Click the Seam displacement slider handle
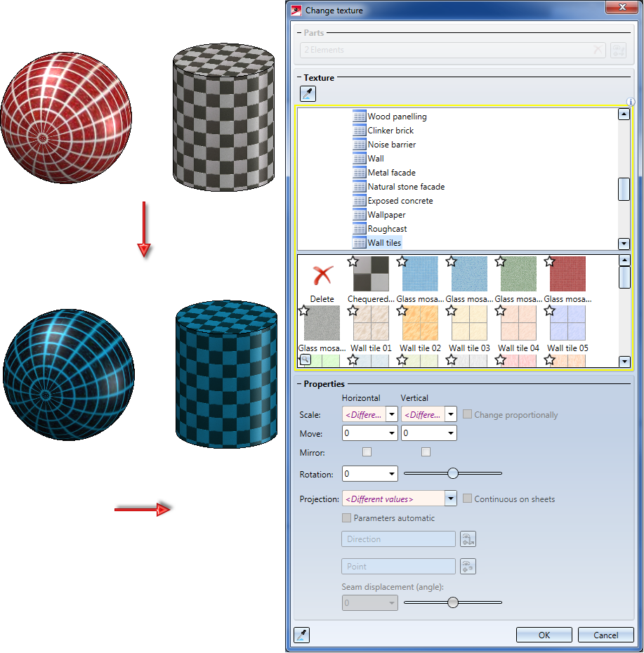The width and height of the screenshot is (644, 653). tap(453, 602)
